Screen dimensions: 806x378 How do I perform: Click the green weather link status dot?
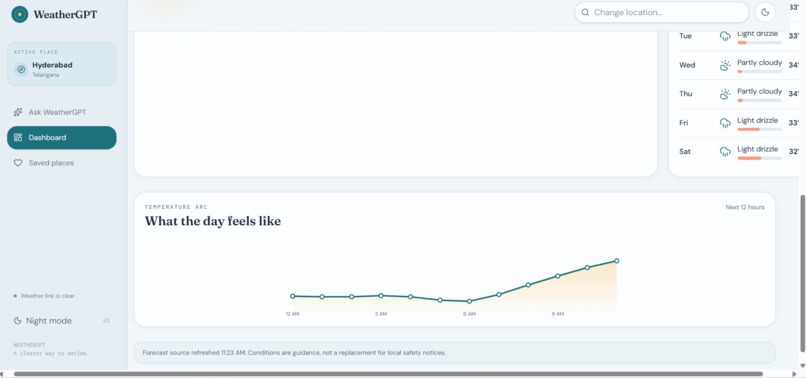point(15,296)
